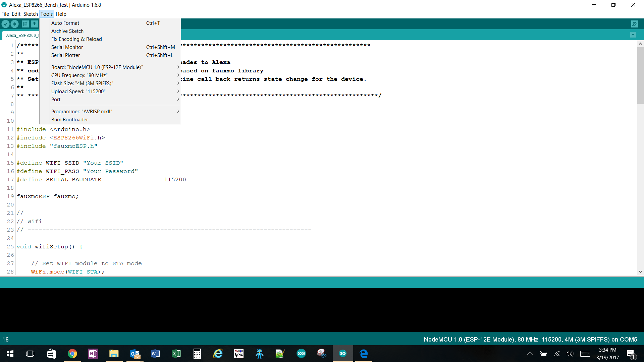Open the Sketch menu
The width and height of the screenshot is (644, 362).
click(30, 14)
